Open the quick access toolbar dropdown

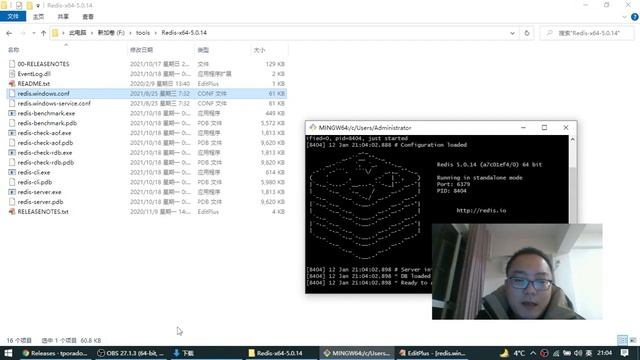click(38, 6)
